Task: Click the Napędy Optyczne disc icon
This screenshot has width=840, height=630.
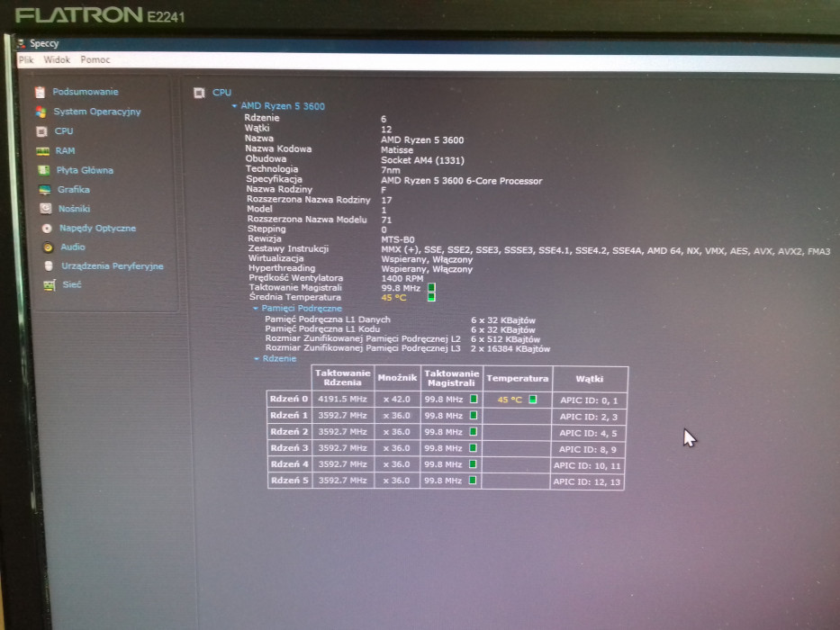Action: [x=47, y=229]
